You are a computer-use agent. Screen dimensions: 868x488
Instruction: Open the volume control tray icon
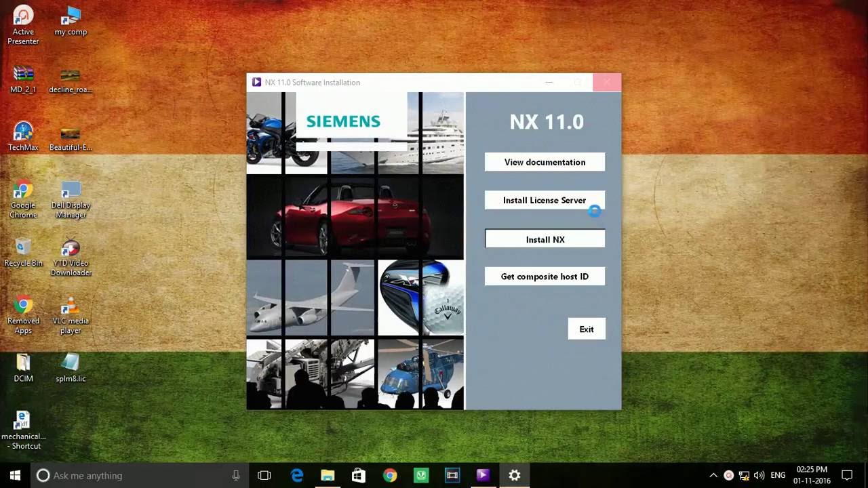[759, 475]
